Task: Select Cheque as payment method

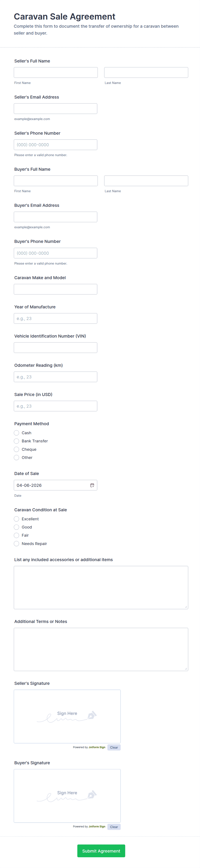Action: tap(17, 449)
